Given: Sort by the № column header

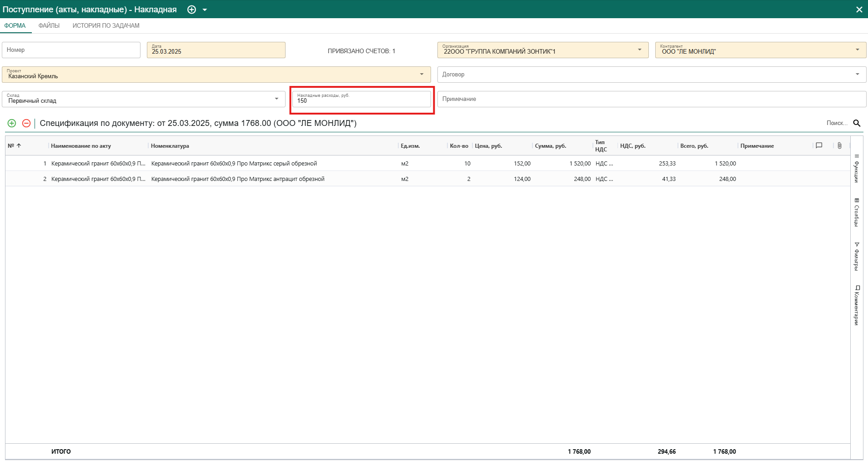Looking at the screenshot, I should click(15, 146).
